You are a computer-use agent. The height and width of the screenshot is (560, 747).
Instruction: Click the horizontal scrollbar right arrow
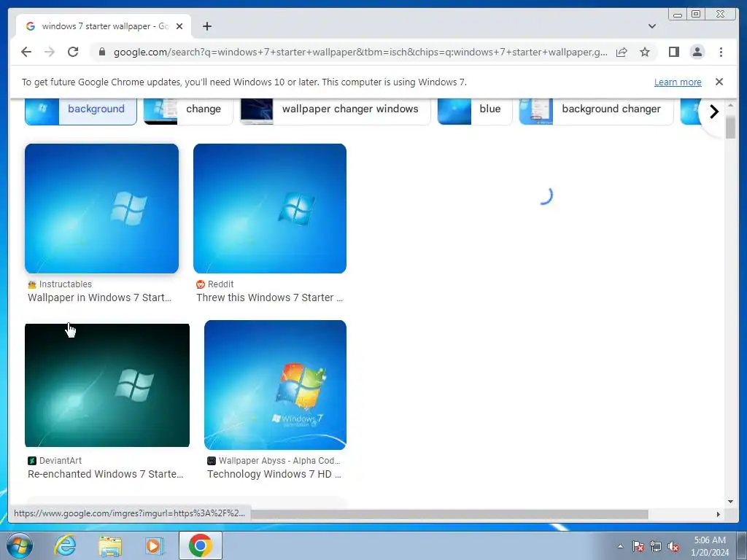(719, 514)
